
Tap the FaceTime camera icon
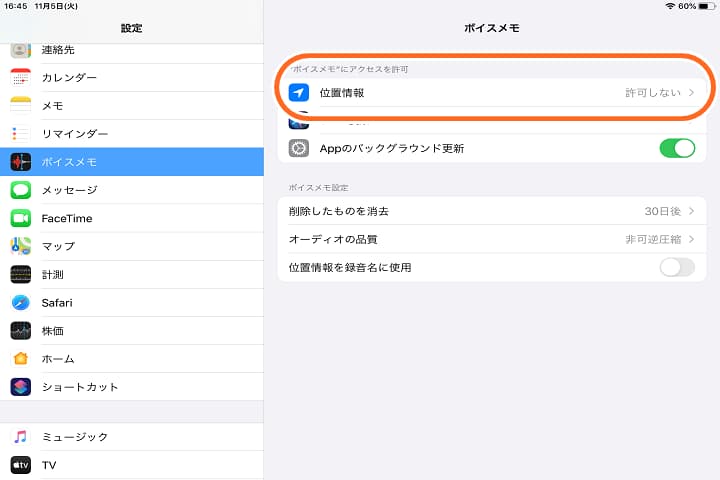21,218
